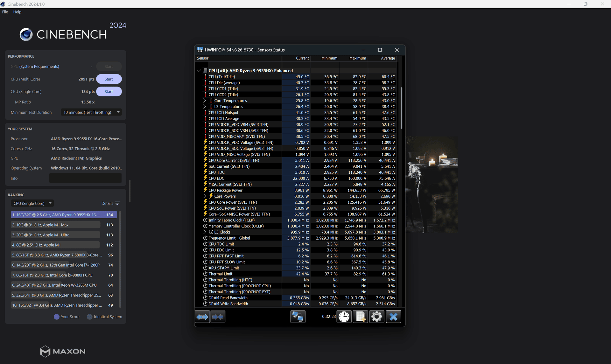Expand the L3 Clocks subtree
Screen dimensions: 611x364
[x=205, y=232]
